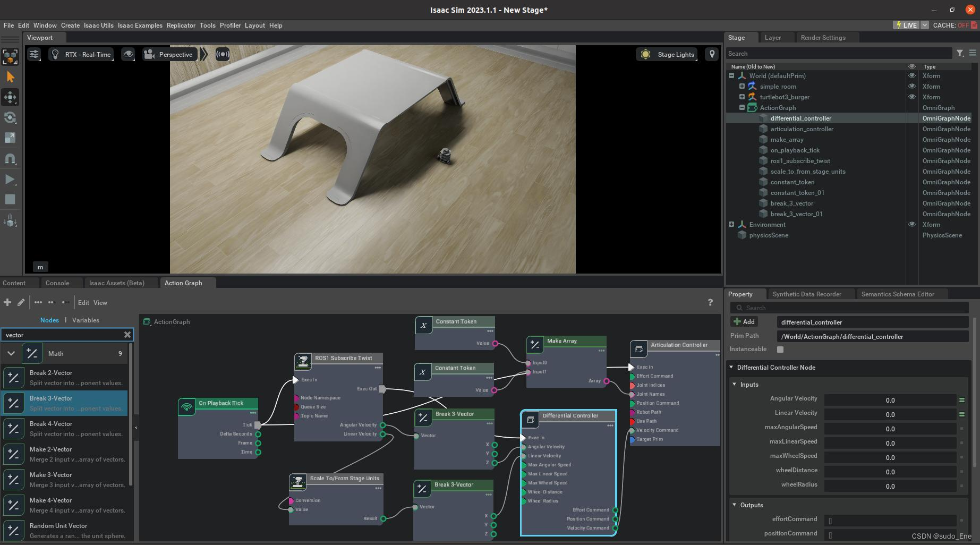Click the Angular Velocity value field

[890, 401]
